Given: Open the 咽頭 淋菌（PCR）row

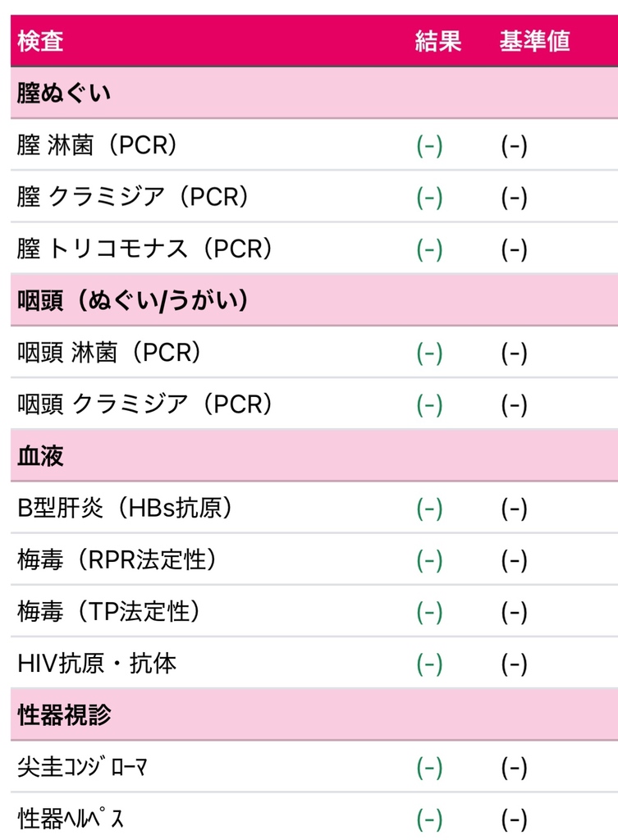Looking at the screenshot, I should (x=314, y=353).
